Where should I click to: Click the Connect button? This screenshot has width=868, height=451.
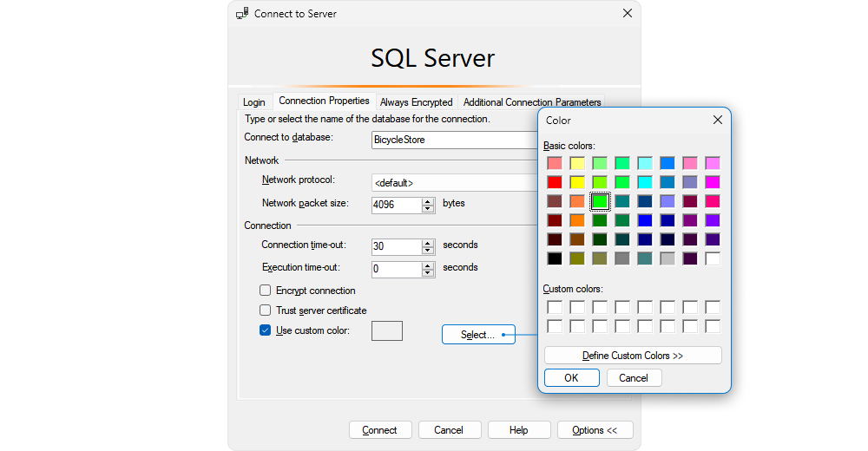point(380,430)
